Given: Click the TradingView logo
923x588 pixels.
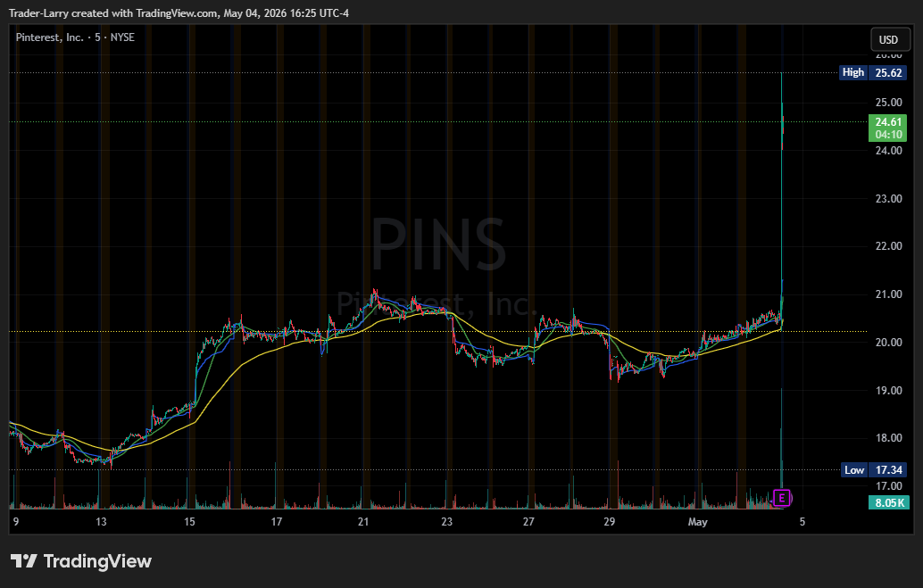Looking at the screenshot, I should pyautogui.click(x=81, y=561).
